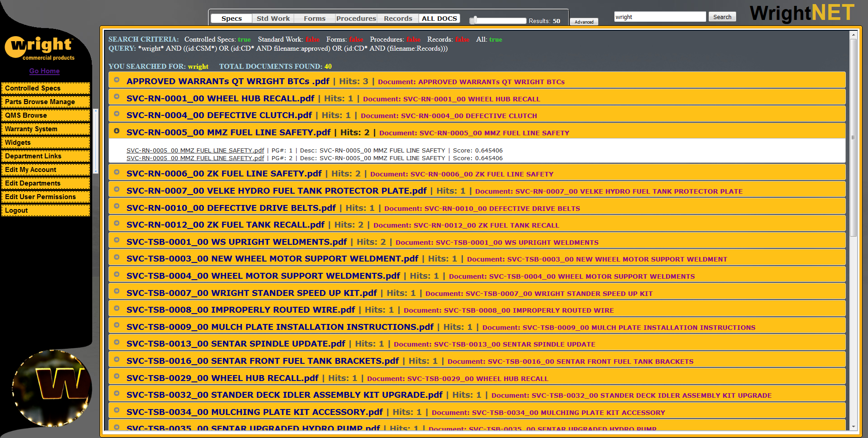
Task: Open Edit My Account
Action: pyautogui.click(x=46, y=170)
